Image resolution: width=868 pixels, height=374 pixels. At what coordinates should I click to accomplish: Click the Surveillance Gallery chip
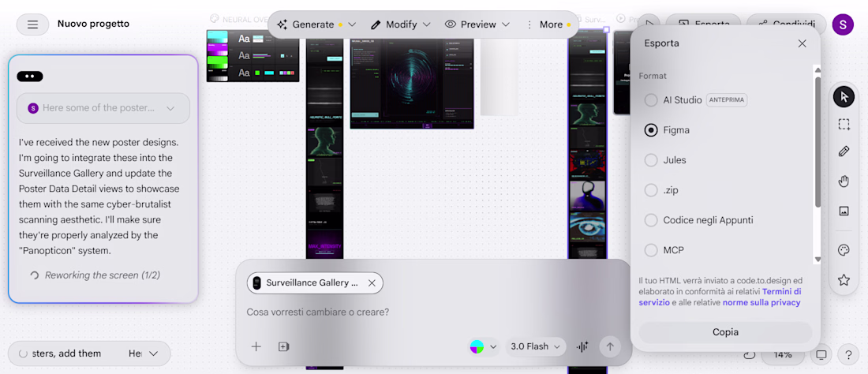pyautogui.click(x=314, y=282)
